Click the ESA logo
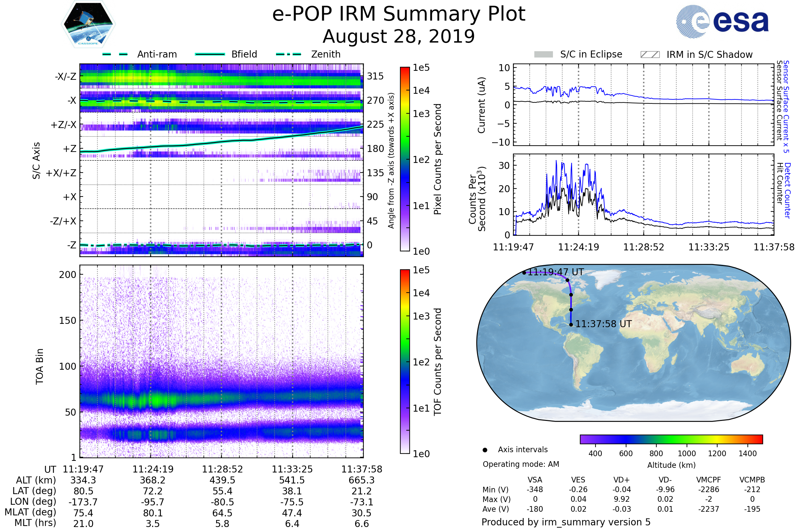Viewport: 798px width, 532px height. pyautogui.click(x=722, y=22)
